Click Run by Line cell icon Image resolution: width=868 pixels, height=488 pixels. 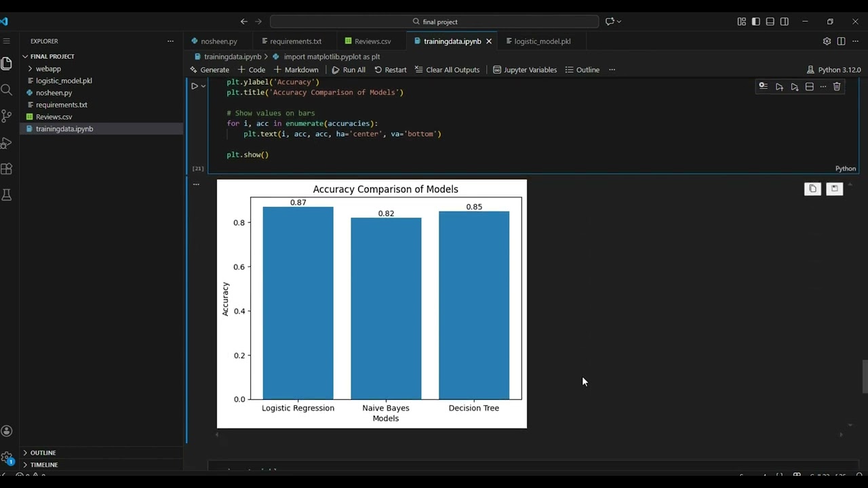click(764, 87)
